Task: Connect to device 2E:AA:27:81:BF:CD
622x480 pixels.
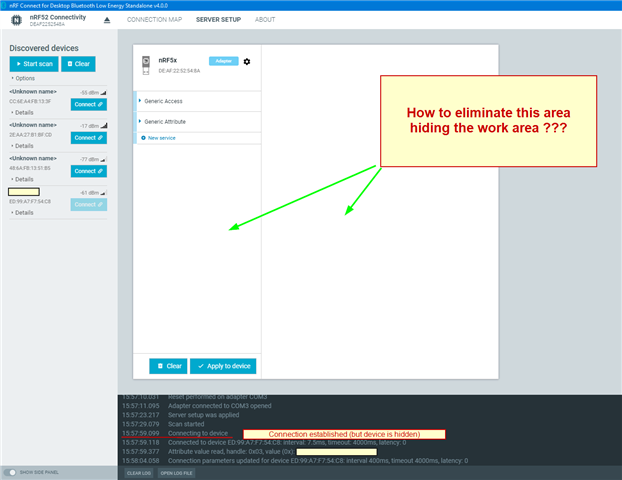Action: 89,138
